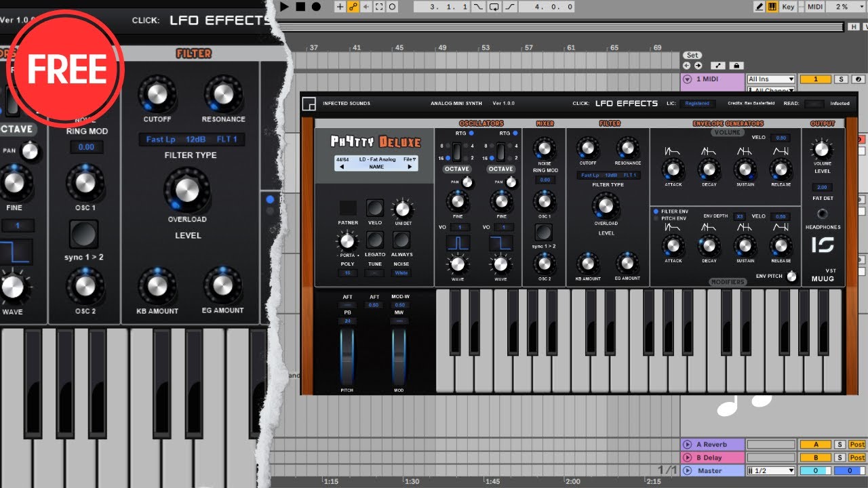Click the OCTAVE button of oscillator 2
This screenshot has height=488, width=868.
pyautogui.click(x=500, y=169)
